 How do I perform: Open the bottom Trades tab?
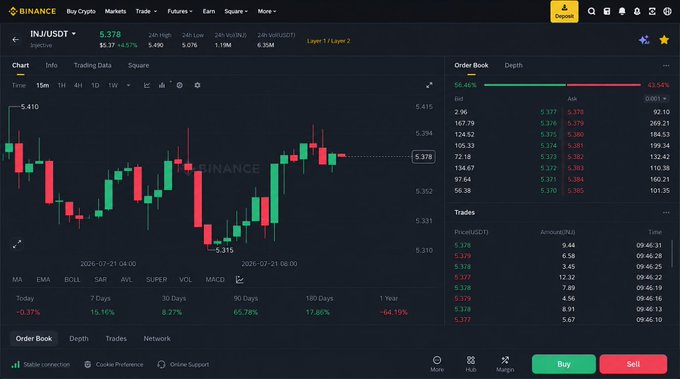(x=116, y=339)
